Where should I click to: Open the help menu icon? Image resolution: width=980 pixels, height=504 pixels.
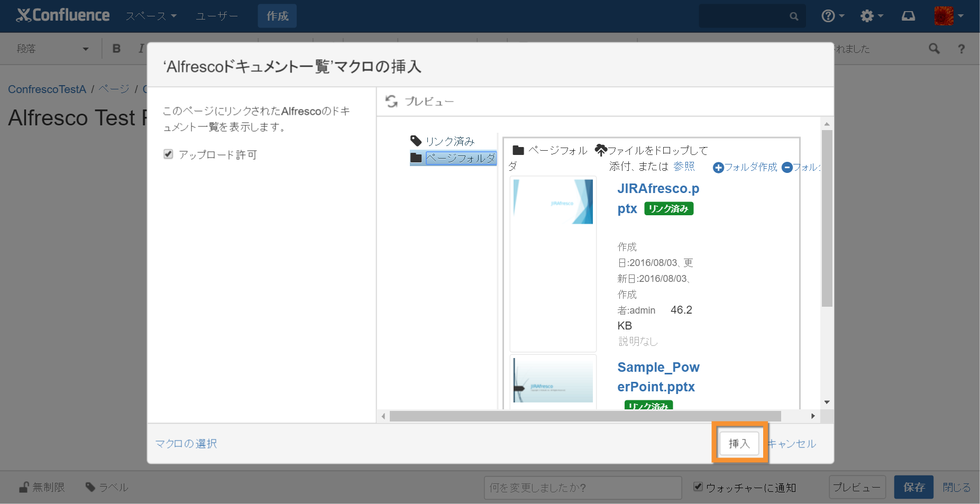(x=832, y=16)
